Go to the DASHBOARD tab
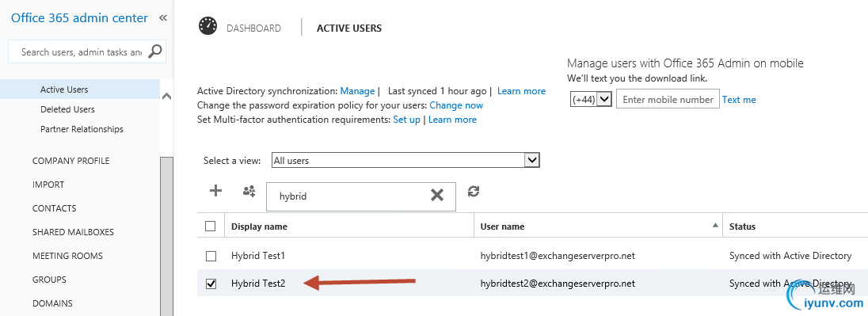The width and height of the screenshot is (868, 316). point(253,28)
